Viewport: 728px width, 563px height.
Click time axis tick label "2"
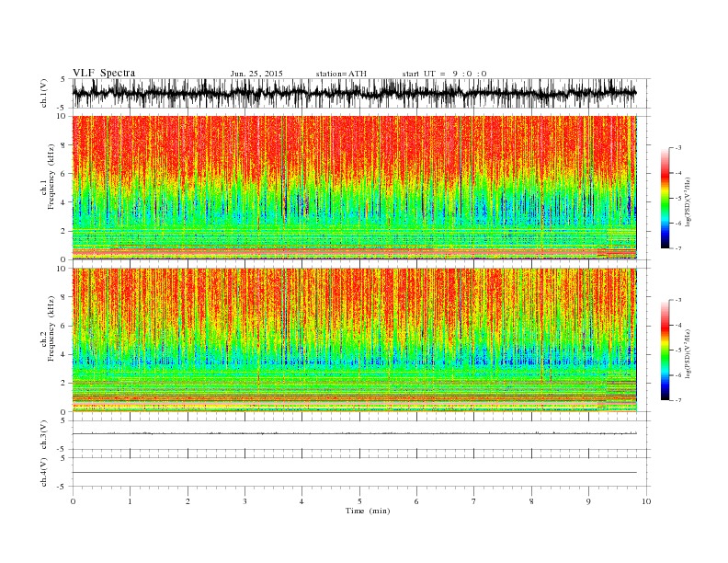tap(188, 501)
